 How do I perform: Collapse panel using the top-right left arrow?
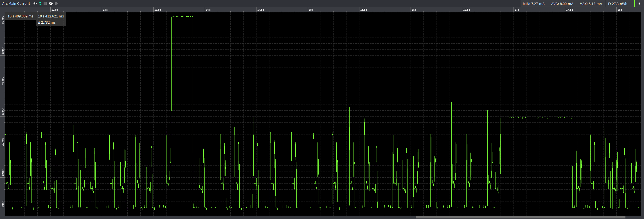tap(640, 3)
